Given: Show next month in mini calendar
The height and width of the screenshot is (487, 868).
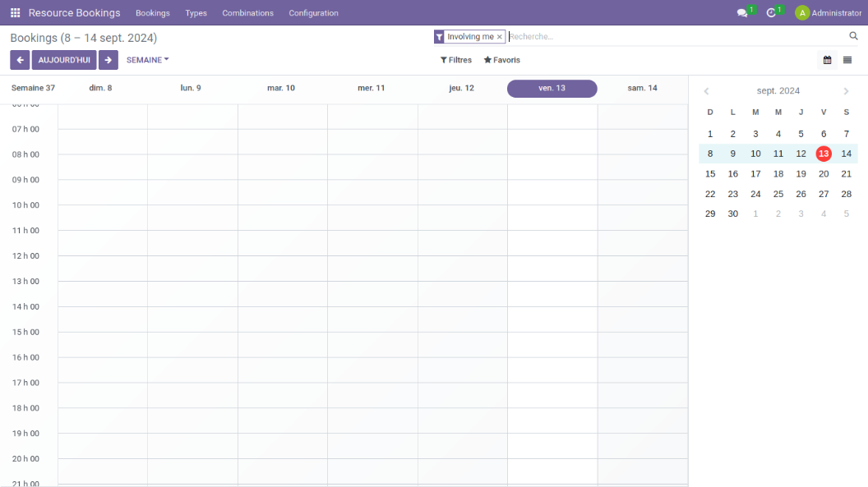Looking at the screenshot, I should [847, 91].
